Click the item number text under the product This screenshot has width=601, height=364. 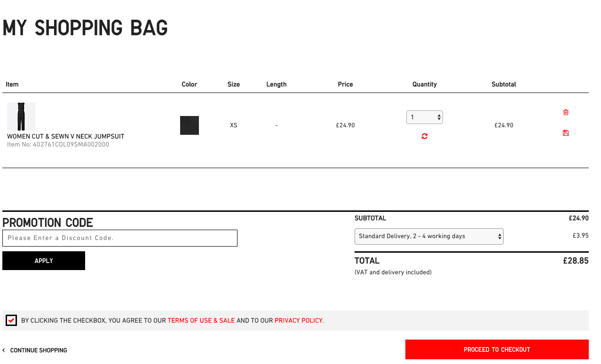pos(58,145)
